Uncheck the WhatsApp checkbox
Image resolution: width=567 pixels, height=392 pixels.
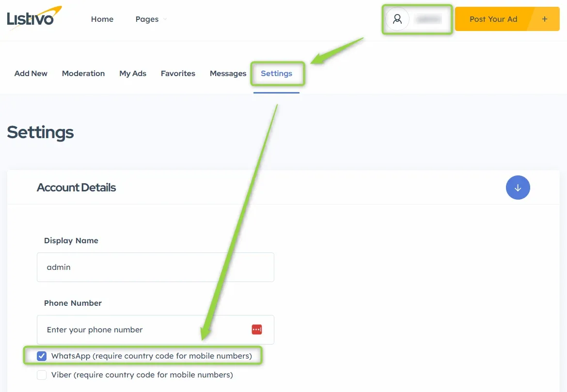(x=42, y=356)
